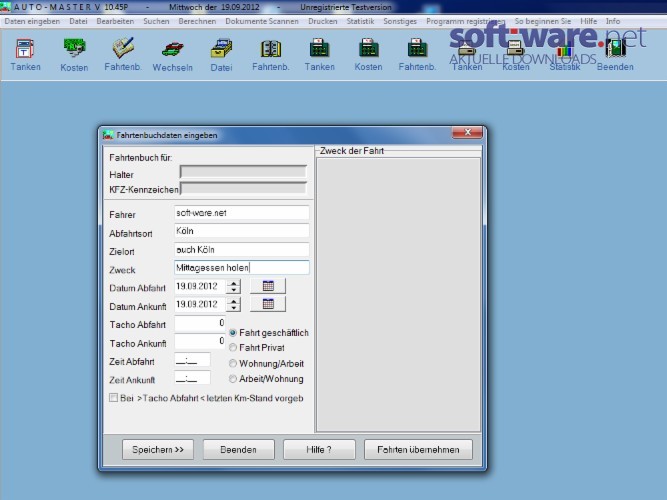Click the Beenden button in dialog
Screen dimensions: 667x500
pos(238,450)
